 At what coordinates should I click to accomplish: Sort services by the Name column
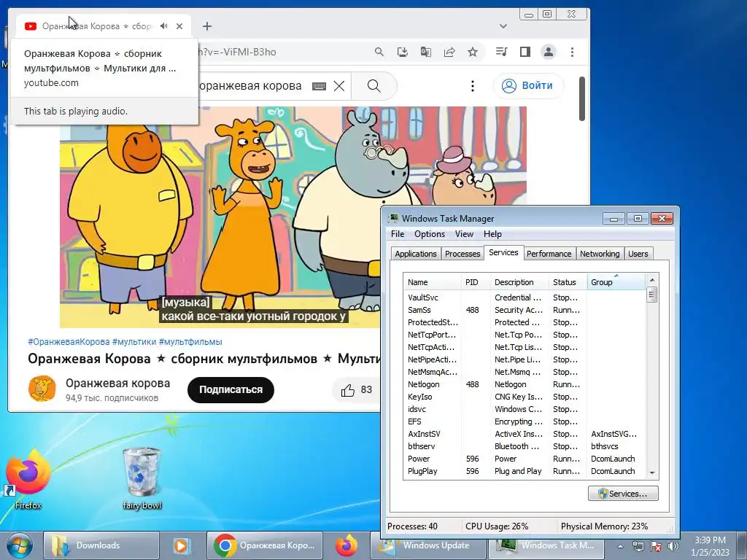point(432,282)
